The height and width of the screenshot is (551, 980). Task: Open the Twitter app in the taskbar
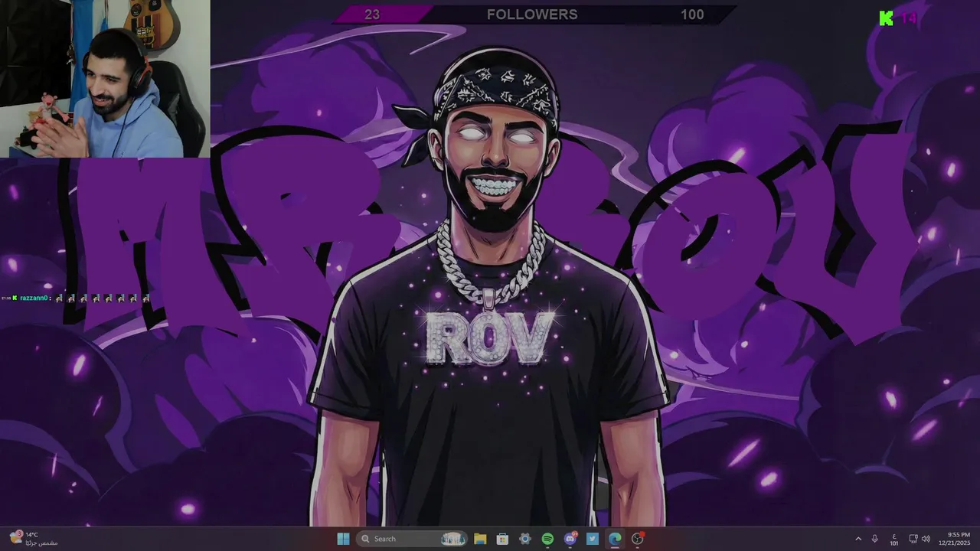pos(593,539)
